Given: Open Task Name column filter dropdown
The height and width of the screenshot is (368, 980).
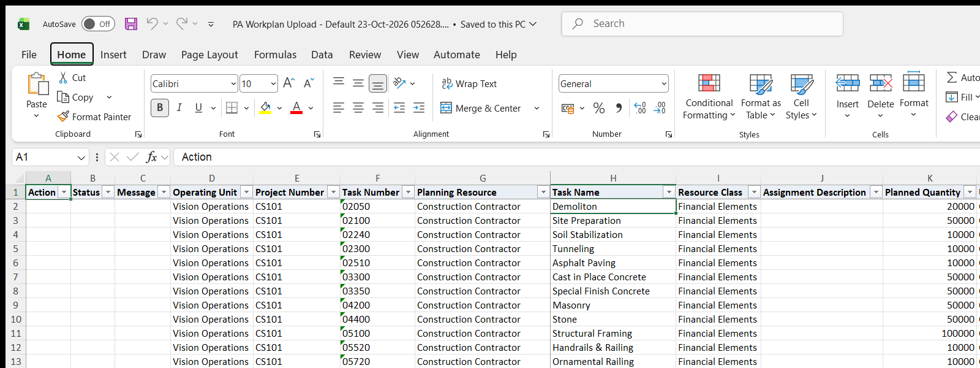Looking at the screenshot, I should click(x=669, y=192).
